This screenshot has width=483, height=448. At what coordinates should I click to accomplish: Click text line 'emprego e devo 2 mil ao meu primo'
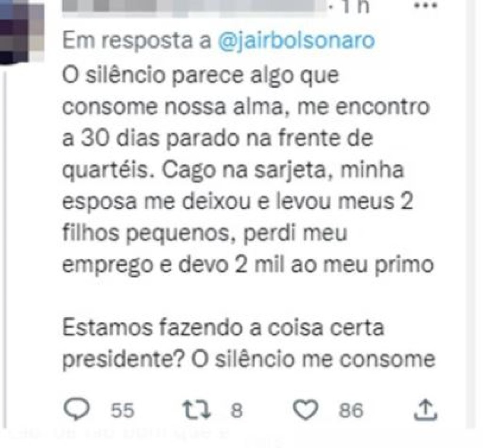248,265
